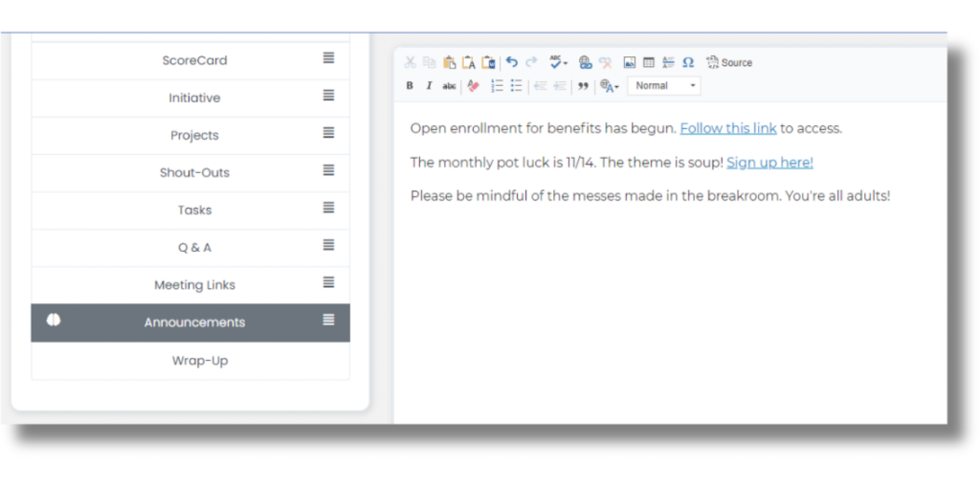Insert a hyperlink with the Link icon

coord(586,62)
